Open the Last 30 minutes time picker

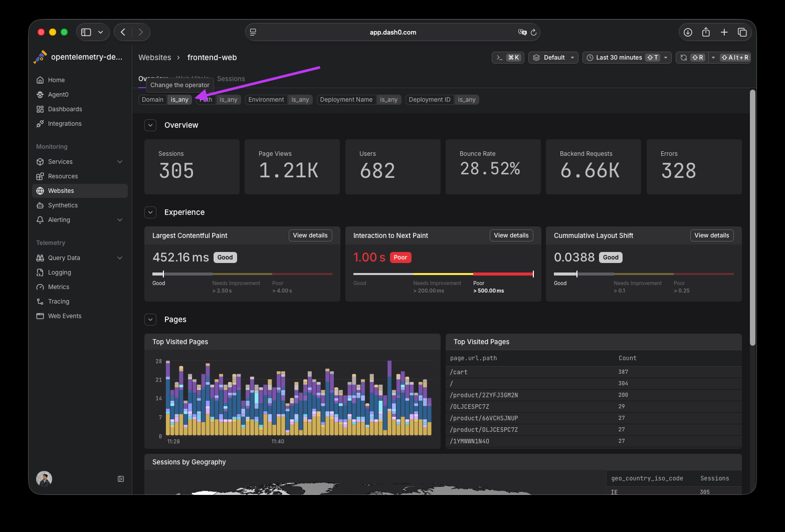627,58
